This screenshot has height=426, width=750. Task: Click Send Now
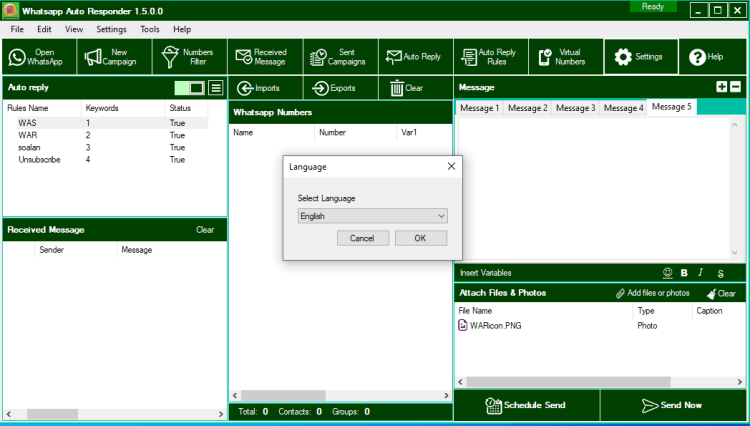(673, 405)
